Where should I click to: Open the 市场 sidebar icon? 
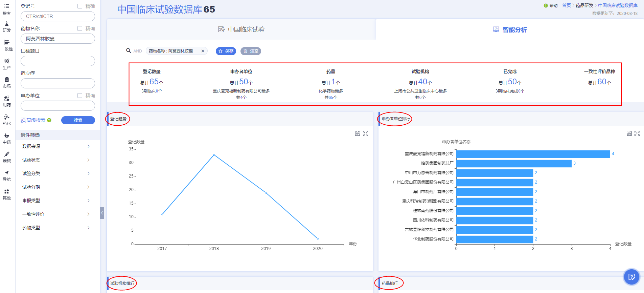pos(7,83)
